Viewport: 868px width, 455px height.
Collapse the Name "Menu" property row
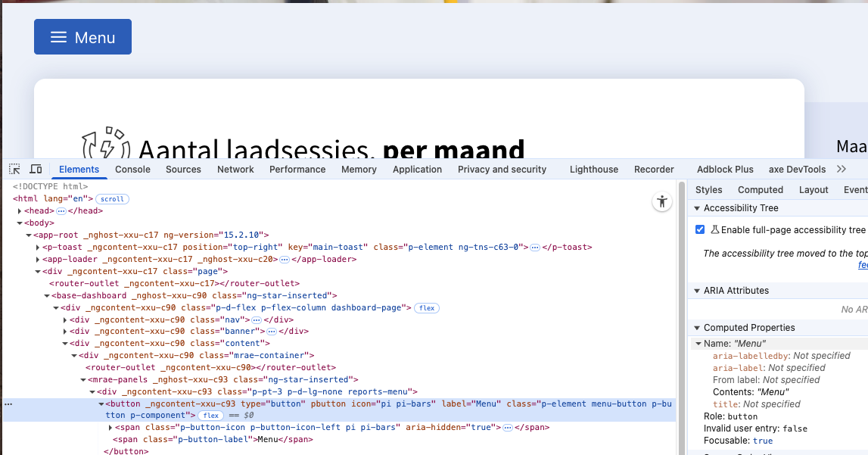coord(698,344)
